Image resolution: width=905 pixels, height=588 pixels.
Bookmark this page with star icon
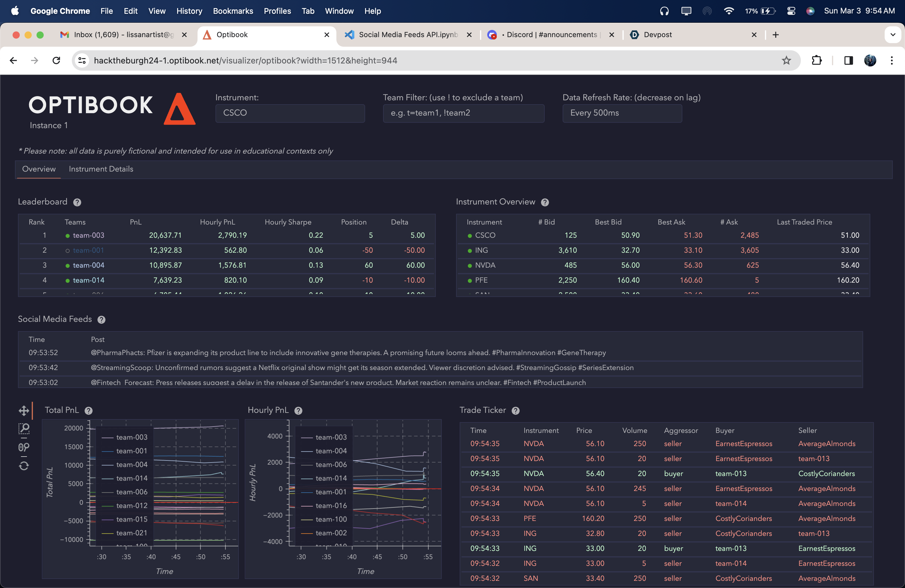[786, 60]
